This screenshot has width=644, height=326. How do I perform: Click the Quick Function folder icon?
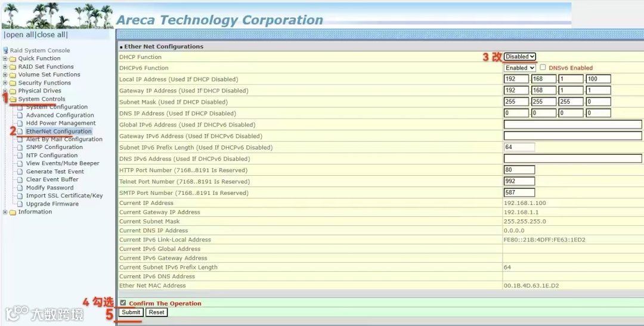tap(13, 59)
